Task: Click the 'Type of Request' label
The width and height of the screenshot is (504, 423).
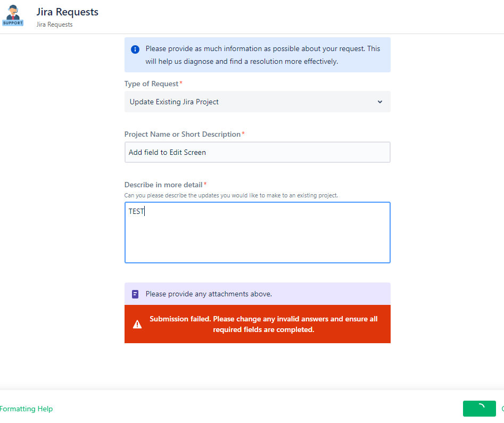Action: click(151, 84)
